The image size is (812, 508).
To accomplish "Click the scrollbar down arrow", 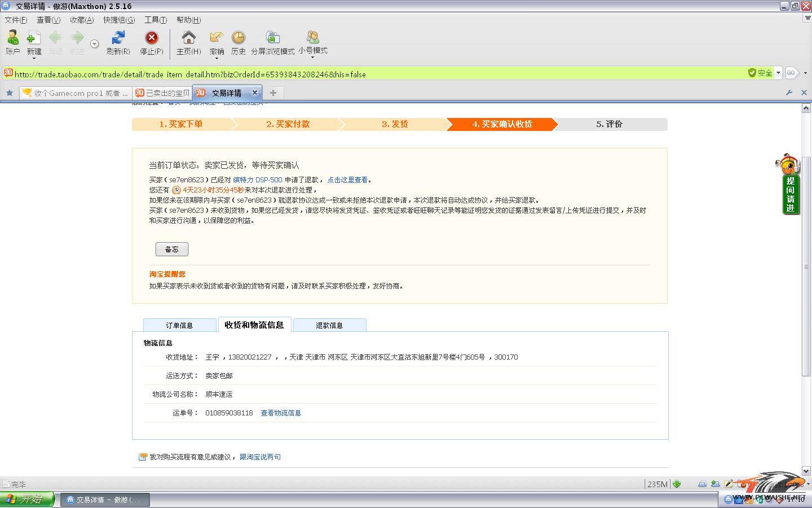I will point(806,471).
